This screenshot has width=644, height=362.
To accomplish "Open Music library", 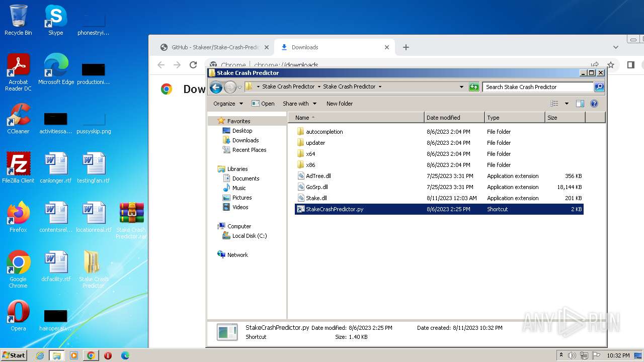I will pyautogui.click(x=238, y=188).
